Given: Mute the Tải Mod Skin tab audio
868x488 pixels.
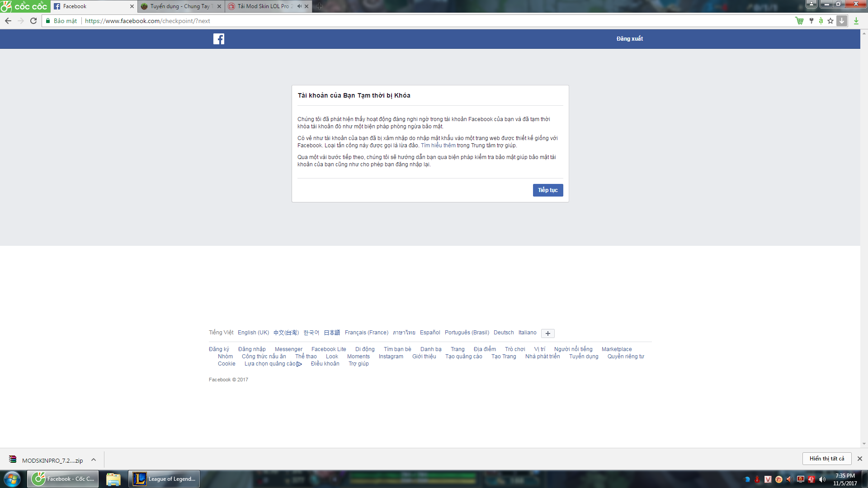Looking at the screenshot, I should point(299,6).
